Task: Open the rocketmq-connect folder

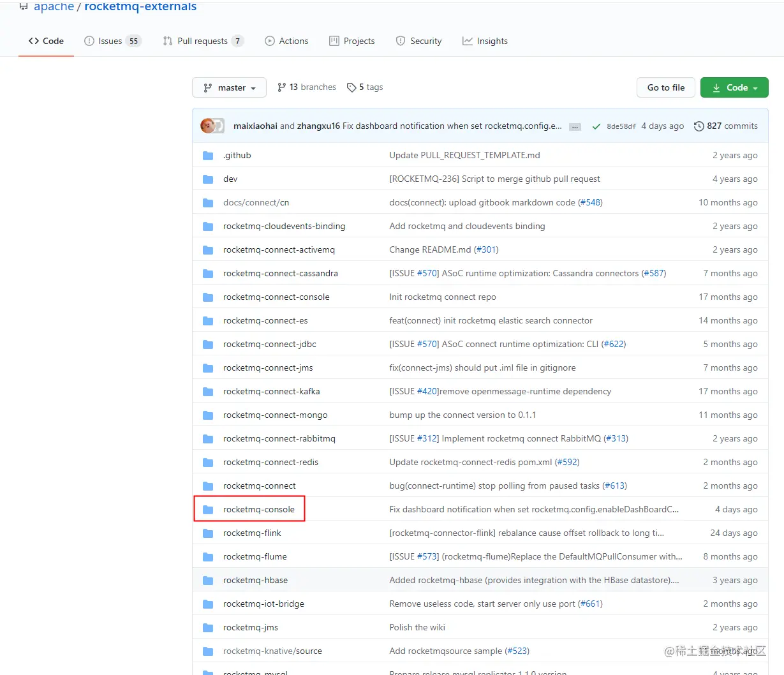Action: click(x=260, y=486)
